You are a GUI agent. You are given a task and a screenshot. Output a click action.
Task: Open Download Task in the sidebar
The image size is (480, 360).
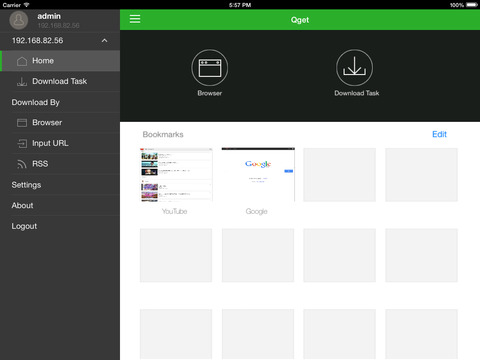[60, 81]
